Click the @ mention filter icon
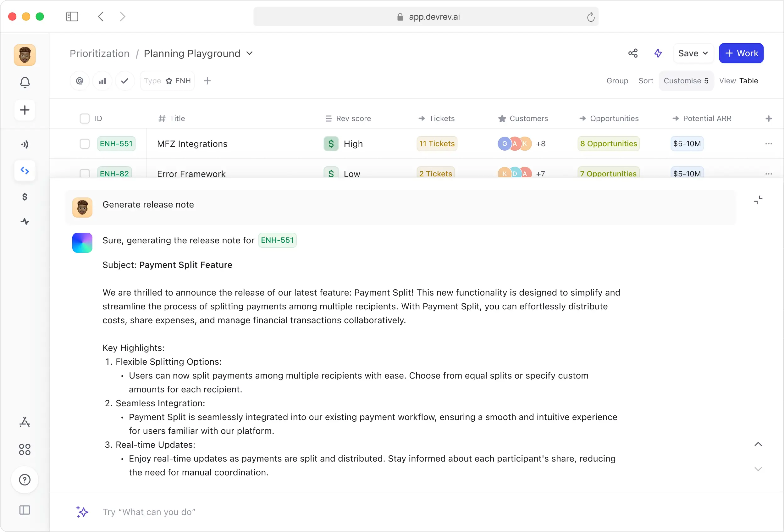Screen dimensions: 784x532 click(x=80, y=81)
